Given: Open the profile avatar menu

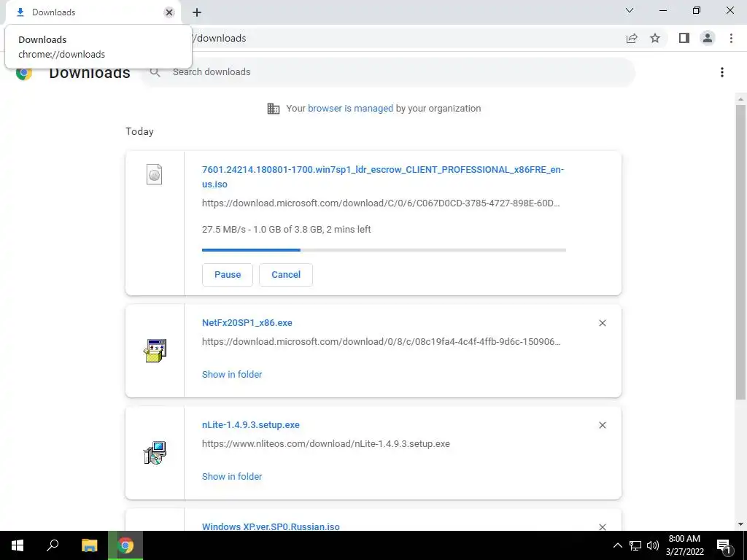Looking at the screenshot, I should (708, 38).
